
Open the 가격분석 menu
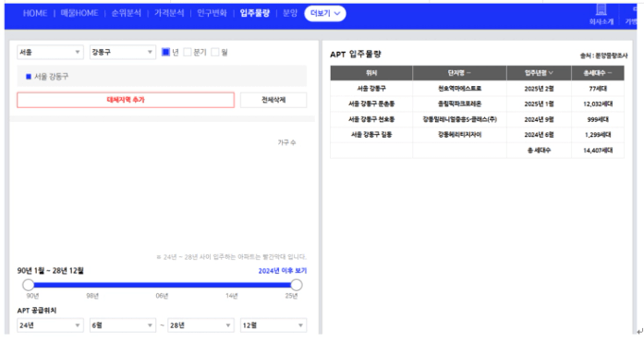(169, 13)
